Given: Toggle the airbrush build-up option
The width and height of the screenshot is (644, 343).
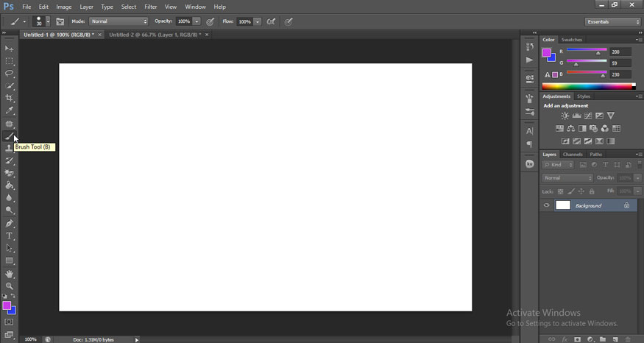Looking at the screenshot, I should (x=272, y=21).
